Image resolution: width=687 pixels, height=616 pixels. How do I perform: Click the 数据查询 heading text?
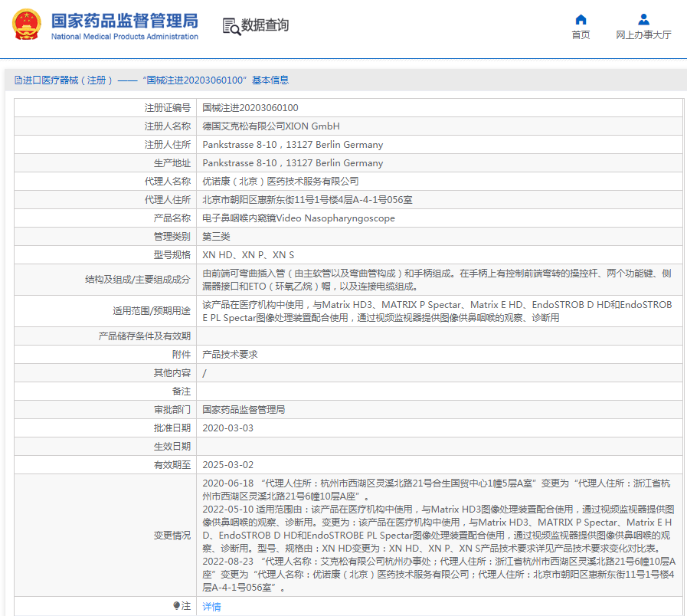click(265, 25)
